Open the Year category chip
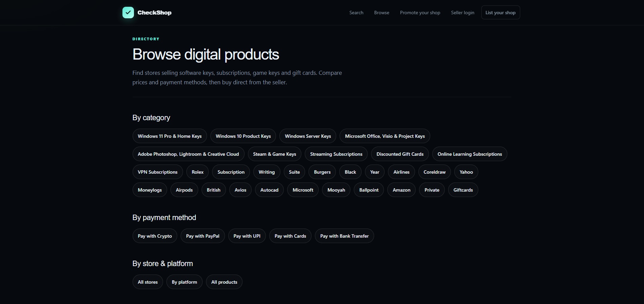This screenshot has height=304, width=644. (375, 172)
